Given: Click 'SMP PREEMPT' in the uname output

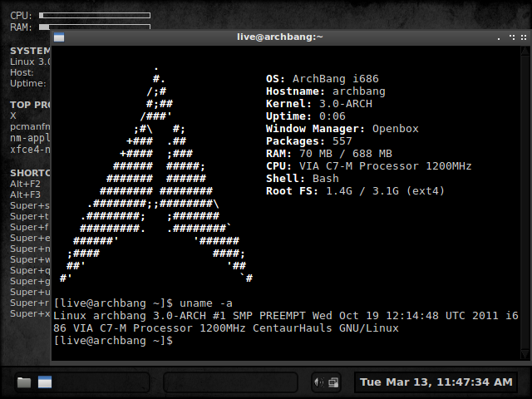Looking at the screenshot, I should coord(268,316).
